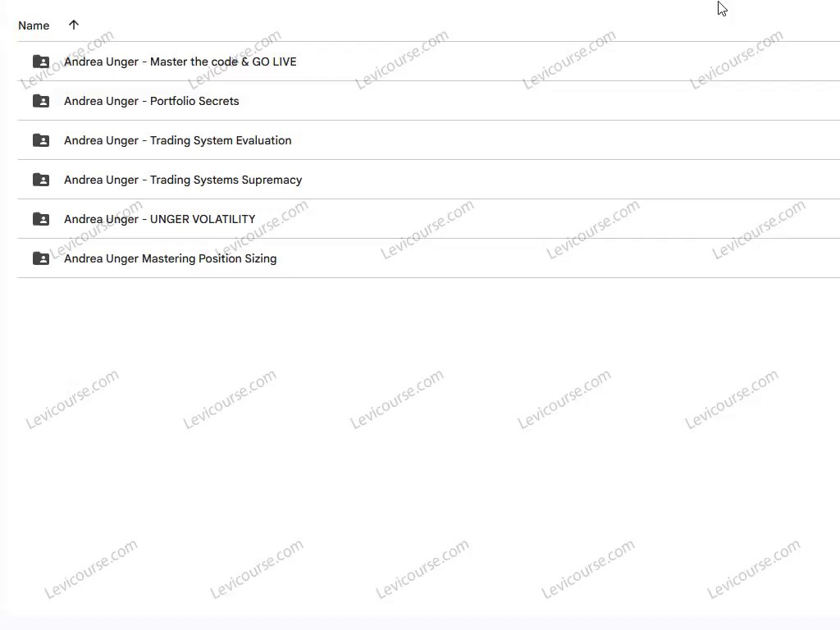Select the shared folder icon for UNGER VOLATILITY
Viewport: 840px width, 630px height.
(x=41, y=219)
